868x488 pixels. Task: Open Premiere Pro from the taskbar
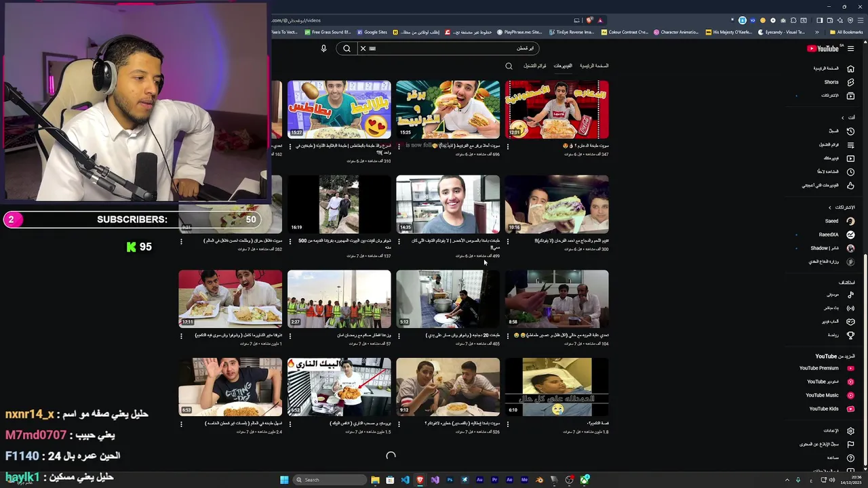(x=494, y=480)
